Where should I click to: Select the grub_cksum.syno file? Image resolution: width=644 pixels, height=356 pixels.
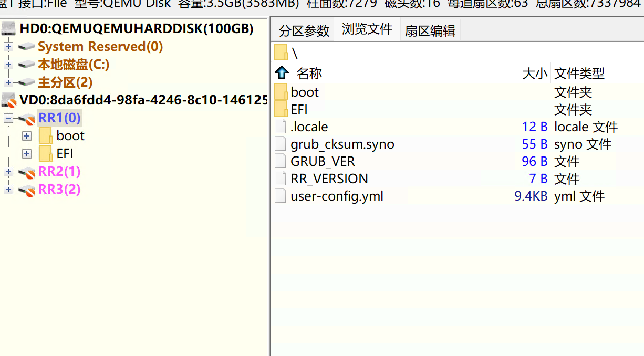pyautogui.click(x=342, y=144)
